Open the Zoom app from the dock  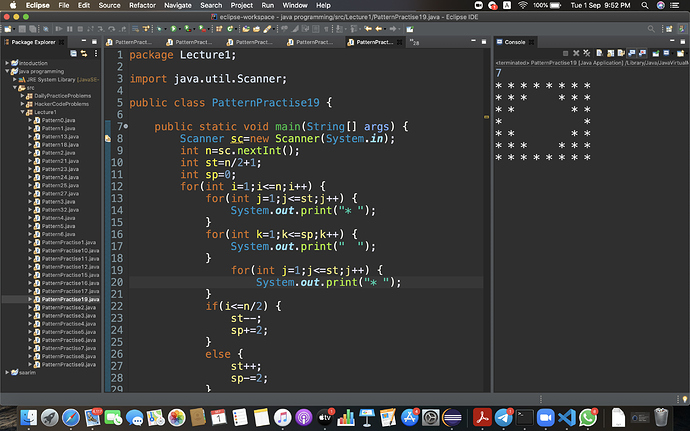pyautogui.click(x=546, y=415)
